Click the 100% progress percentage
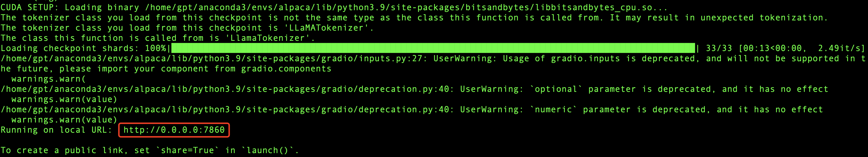 pos(155,48)
